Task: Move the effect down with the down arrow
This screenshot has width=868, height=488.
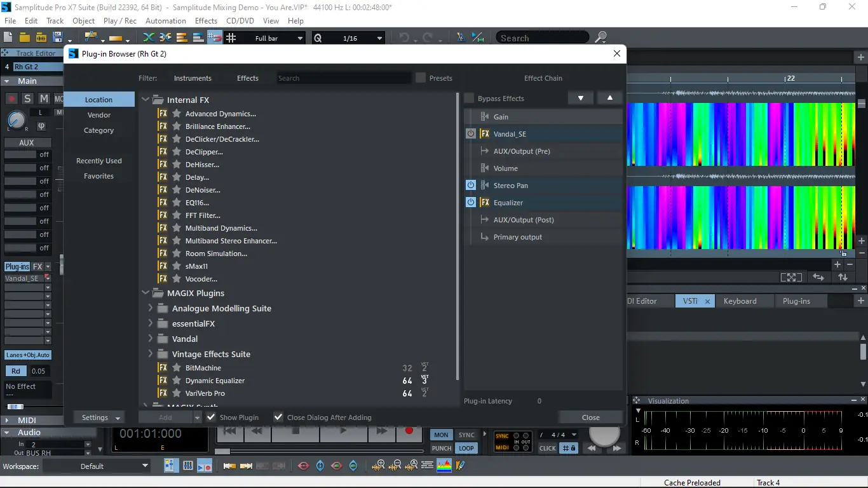Action: pyautogui.click(x=580, y=98)
